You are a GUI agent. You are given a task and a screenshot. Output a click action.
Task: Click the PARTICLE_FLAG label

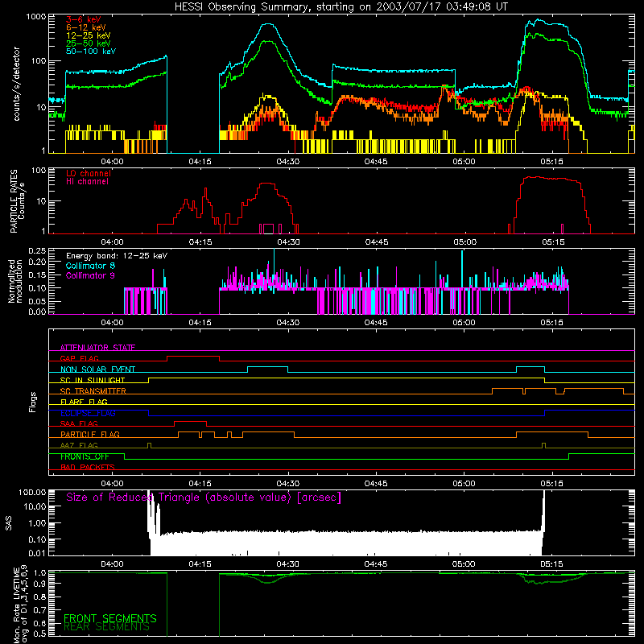(90, 435)
